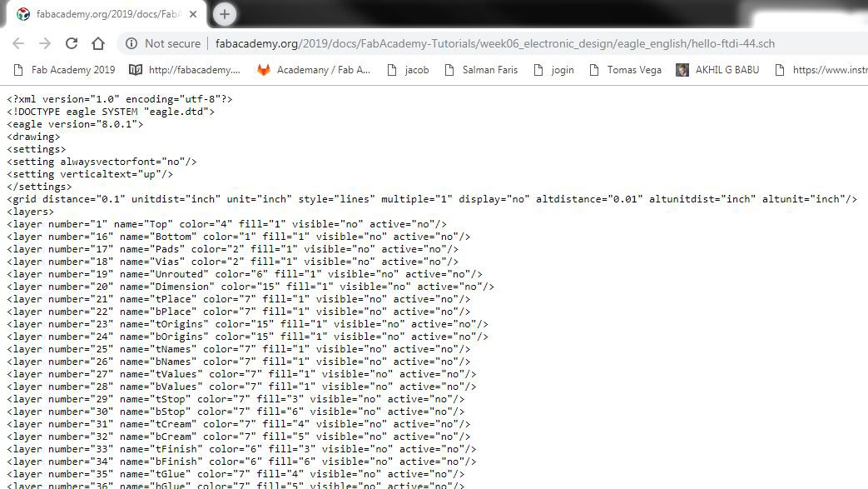Click the layer name="bPlace" line
Screen dimensions: 868x489
click(239, 312)
